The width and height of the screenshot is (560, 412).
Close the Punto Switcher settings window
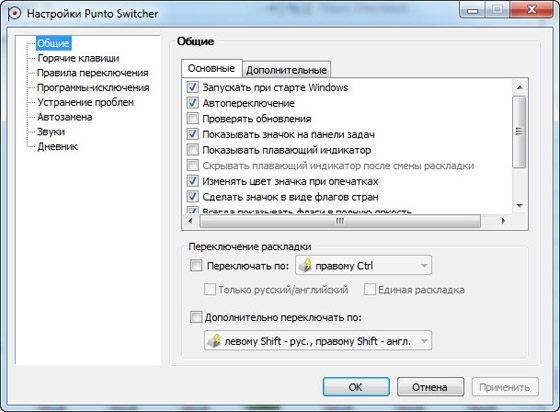pos(531,10)
